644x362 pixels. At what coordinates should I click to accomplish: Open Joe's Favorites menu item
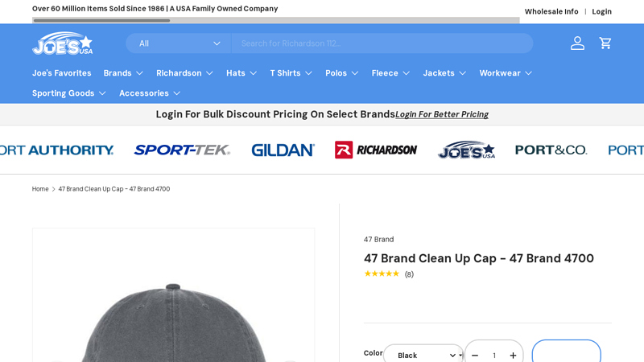pyautogui.click(x=62, y=73)
